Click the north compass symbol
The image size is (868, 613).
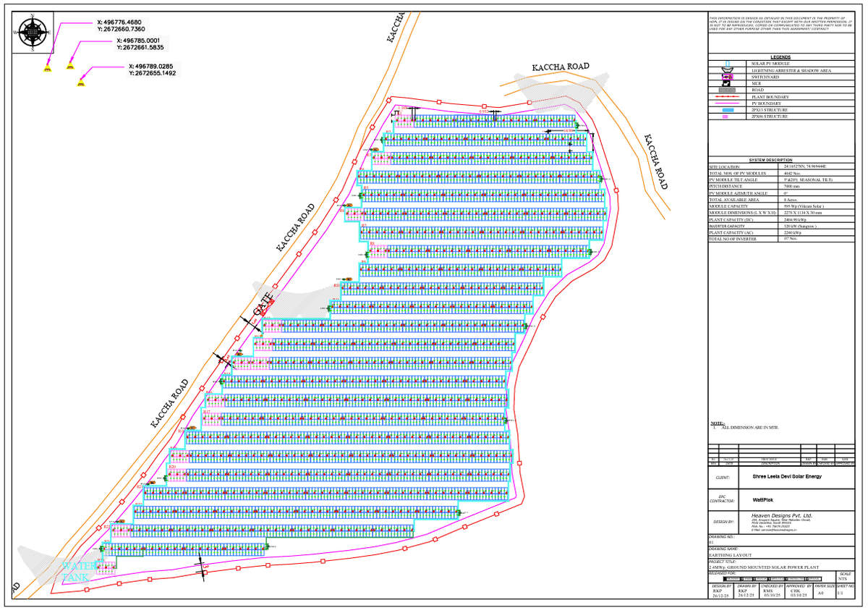tap(33, 31)
